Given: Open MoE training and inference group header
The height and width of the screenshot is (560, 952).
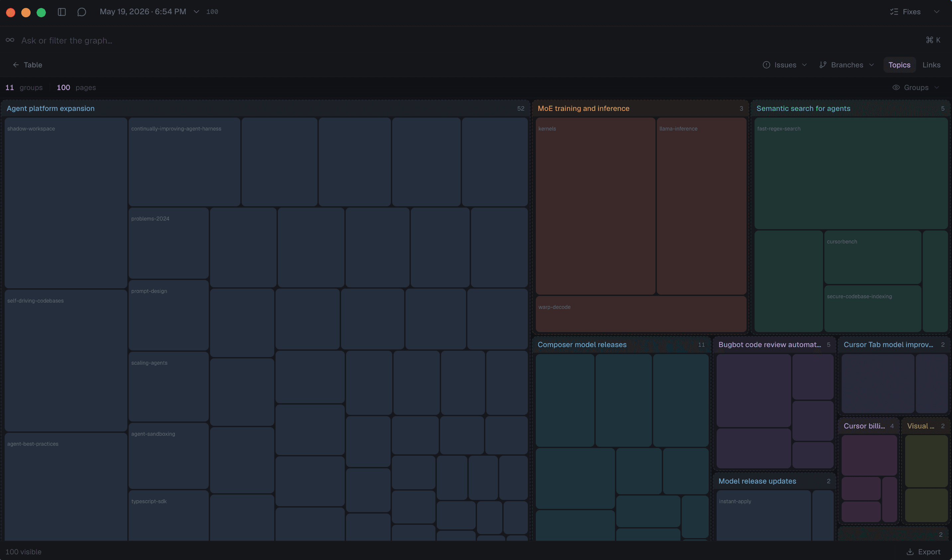Looking at the screenshot, I should pyautogui.click(x=640, y=108).
